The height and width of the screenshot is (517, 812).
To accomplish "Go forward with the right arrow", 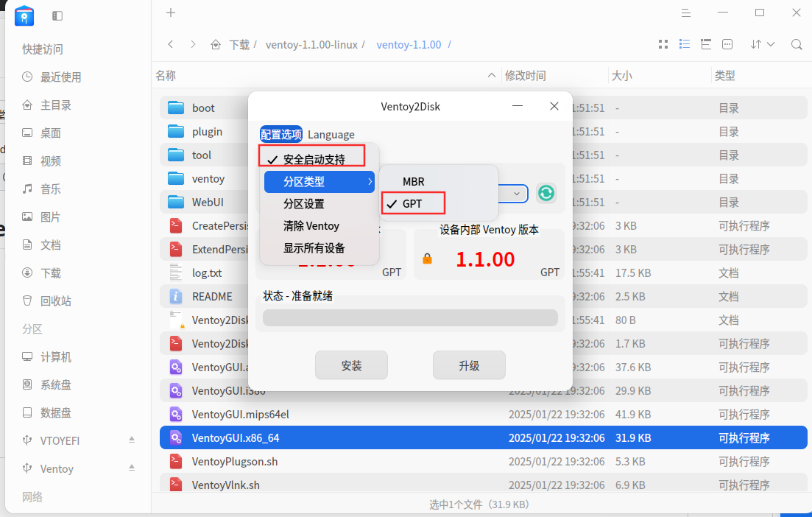I will pyautogui.click(x=193, y=44).
